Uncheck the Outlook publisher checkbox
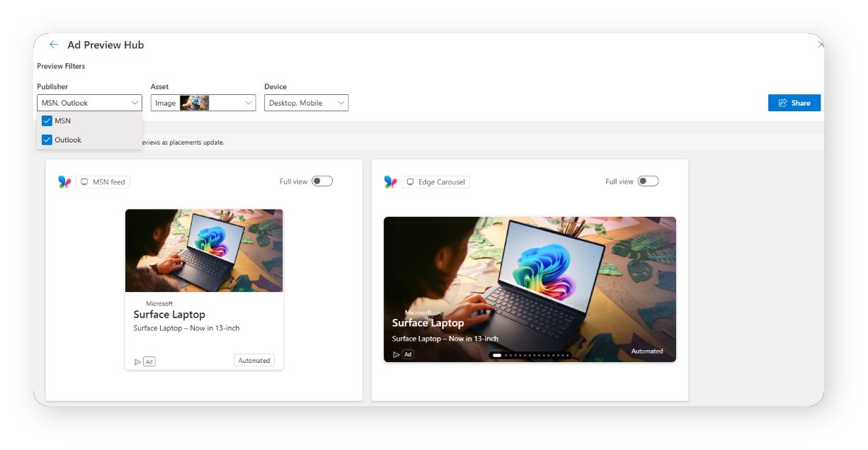 click(x=47, y=140)
